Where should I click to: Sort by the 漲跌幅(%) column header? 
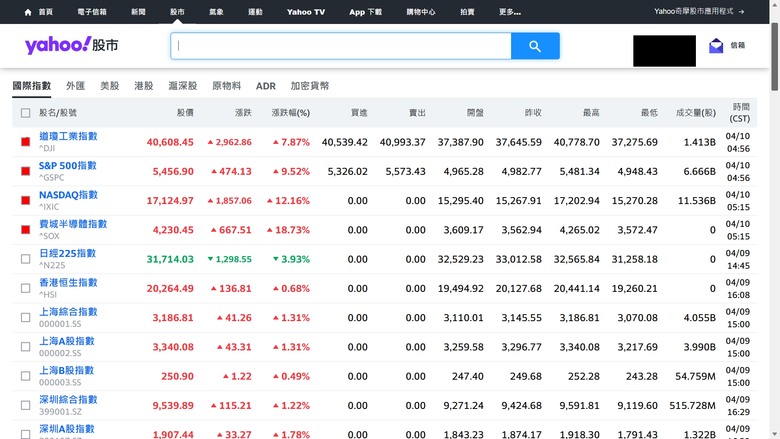pyautogui.click(x=291, y=113)
